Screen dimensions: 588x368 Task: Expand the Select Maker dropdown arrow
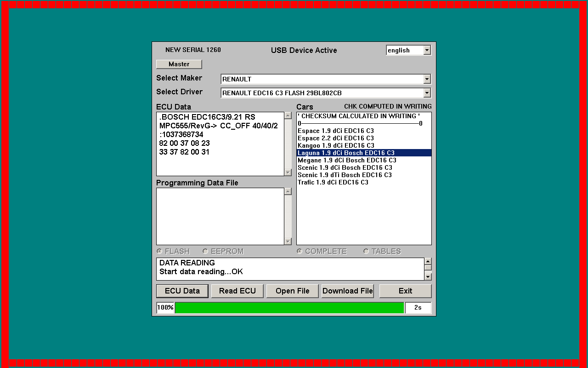pyautogui.click(x=427, y=79)
